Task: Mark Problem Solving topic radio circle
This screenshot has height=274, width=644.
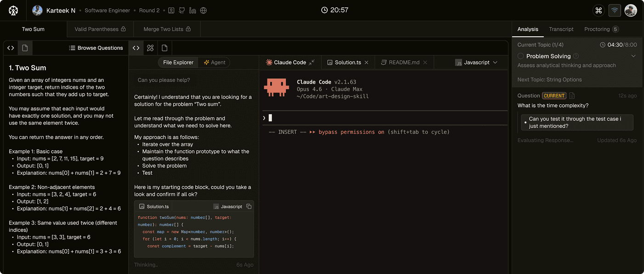Action: 521,56
